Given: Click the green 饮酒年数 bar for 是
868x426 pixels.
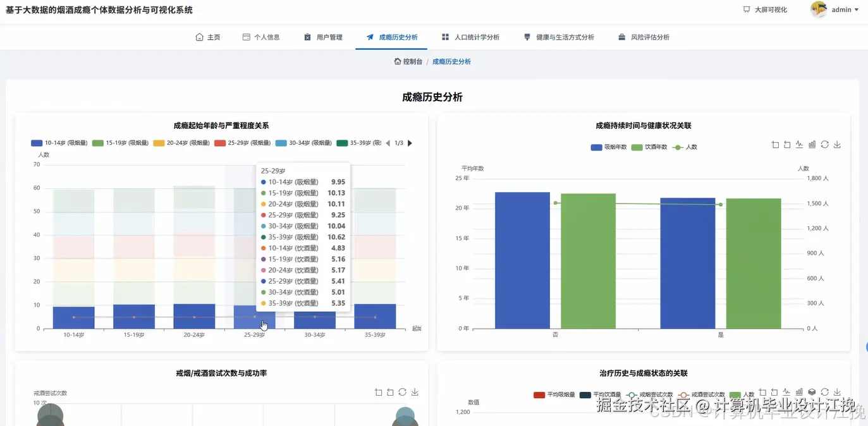Looking at the screenshot, I should pos(754,264).
